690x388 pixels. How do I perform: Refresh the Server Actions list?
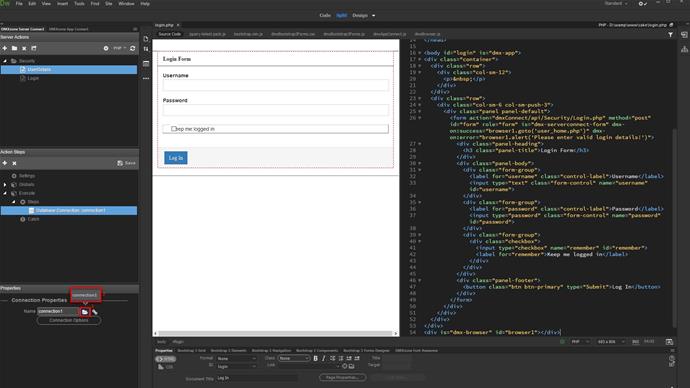[x=132, y=48]
